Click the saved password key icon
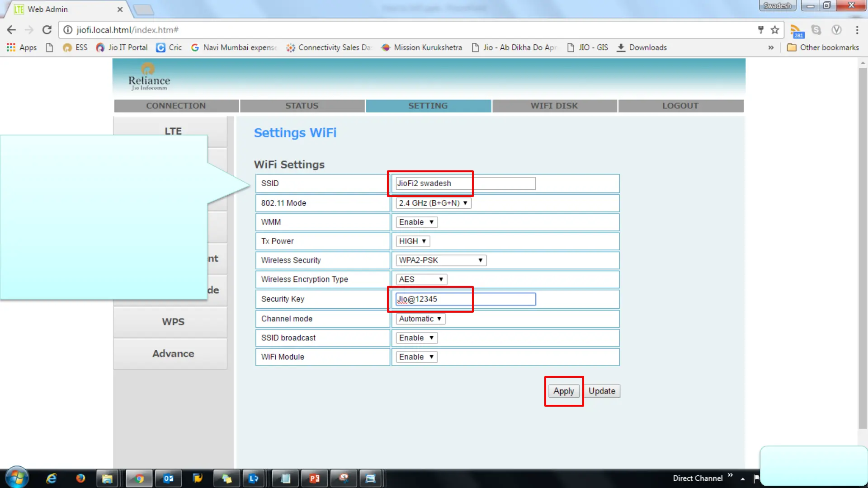Screen dimensions: 868x488 (x=761, y=30)
